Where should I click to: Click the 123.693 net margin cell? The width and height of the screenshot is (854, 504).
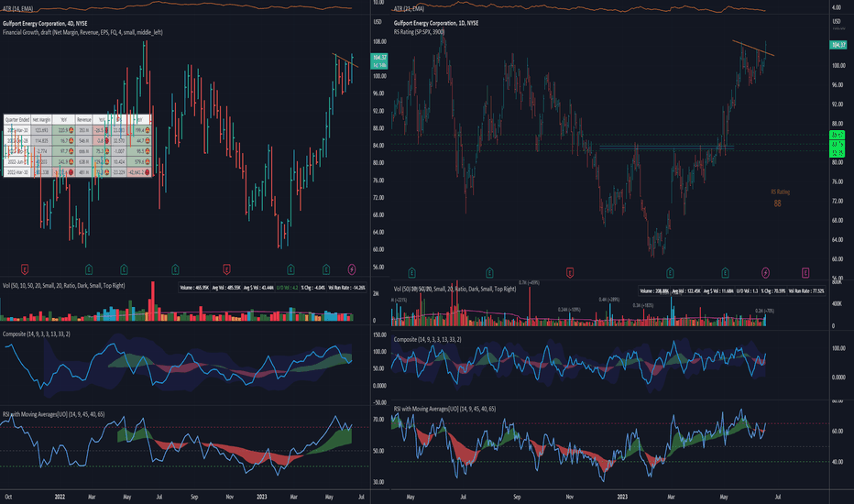coord(41,130)
